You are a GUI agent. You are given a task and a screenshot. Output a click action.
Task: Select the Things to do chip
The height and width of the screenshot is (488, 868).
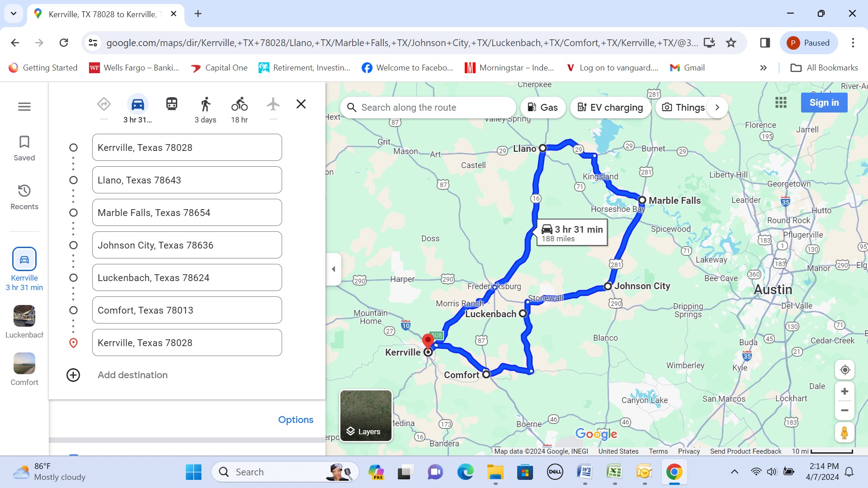tap(683, 108)
